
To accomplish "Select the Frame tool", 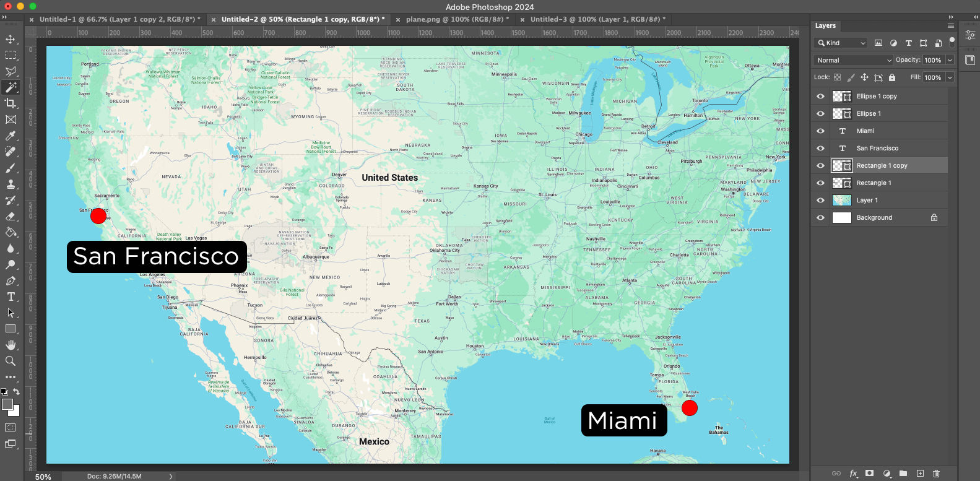I will (x=11, y=119).
